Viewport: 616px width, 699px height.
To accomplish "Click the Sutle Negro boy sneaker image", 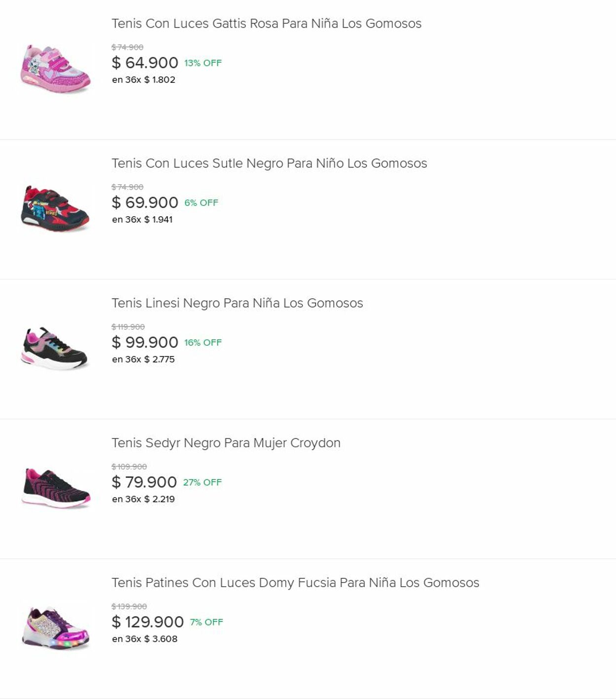I will [55, 209].
